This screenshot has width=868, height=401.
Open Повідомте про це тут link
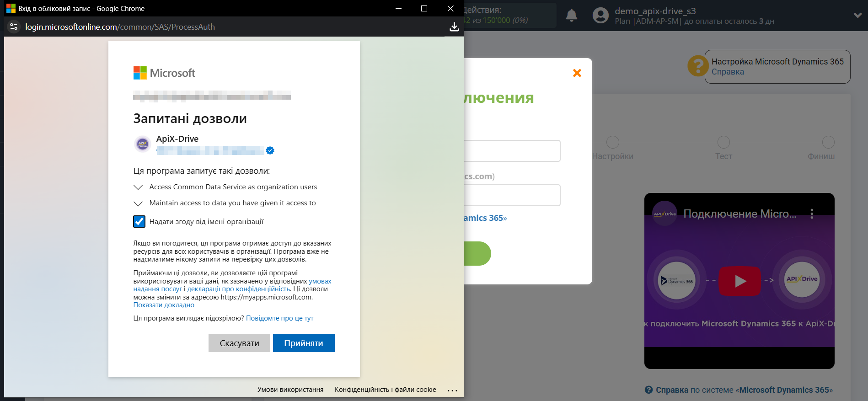(x=280, y=318)
